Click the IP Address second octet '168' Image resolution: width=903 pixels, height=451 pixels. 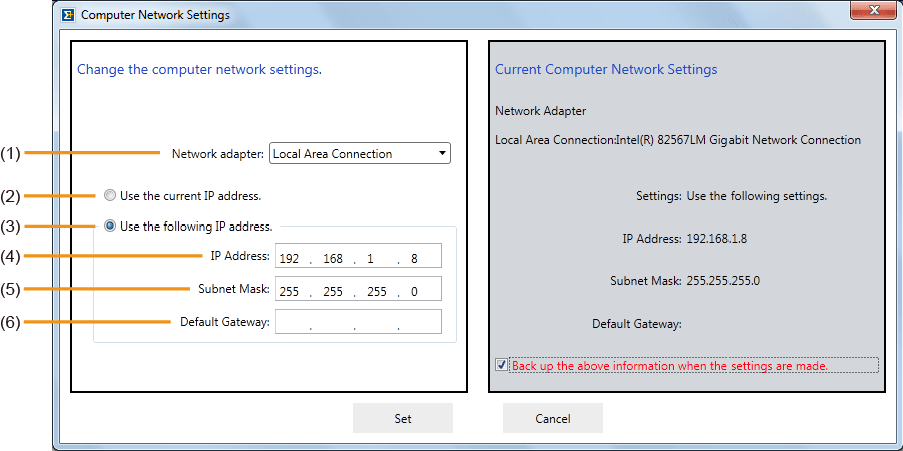click(333, 259)
